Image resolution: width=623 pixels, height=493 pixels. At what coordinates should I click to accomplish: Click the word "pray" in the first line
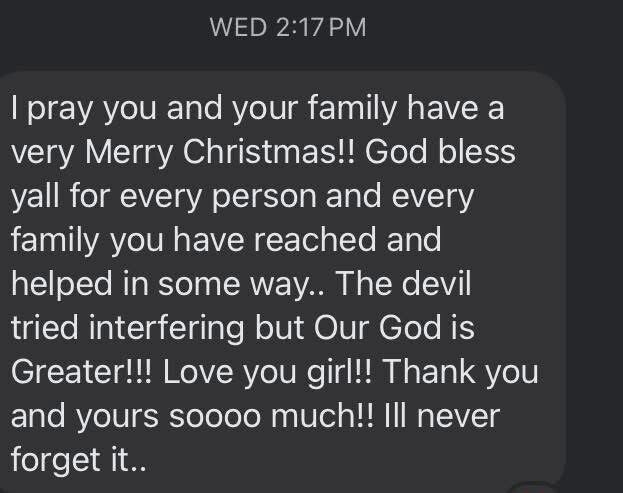pos(65,109)
